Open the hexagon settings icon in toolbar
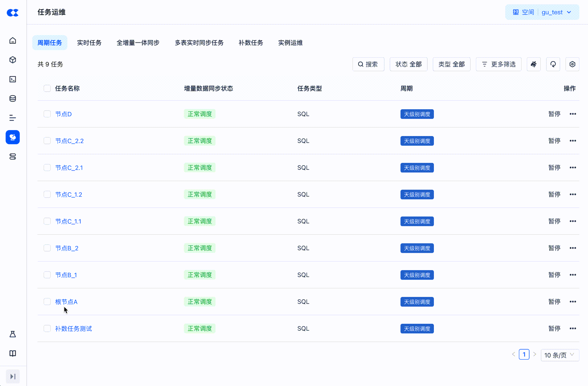The image size is (588, 386). pyautogui.click(x=572, y=64)
